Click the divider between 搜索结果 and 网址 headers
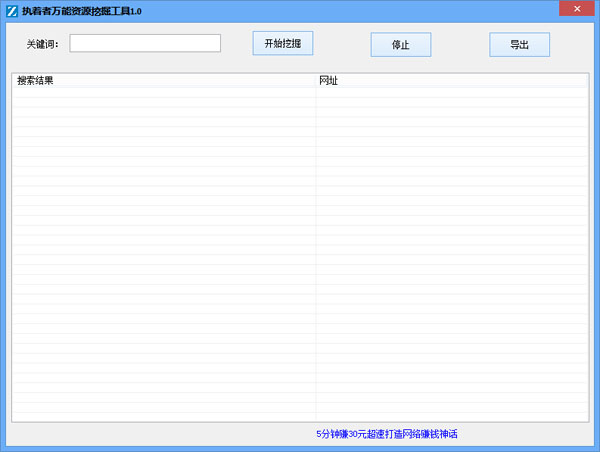This screenshot has height=452, width=600. point(316,80)
